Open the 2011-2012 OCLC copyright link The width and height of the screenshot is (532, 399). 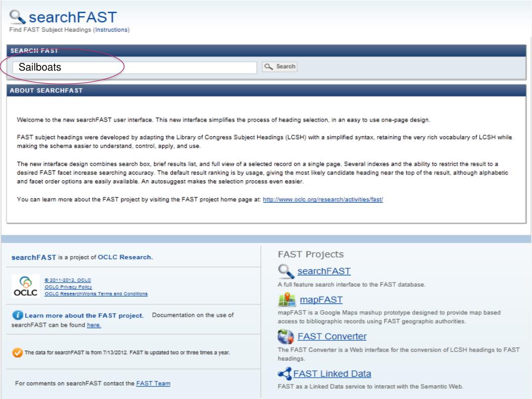click(68, 280)
